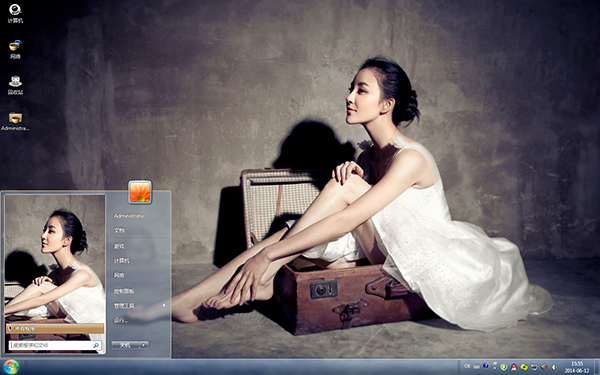This screenshot has height=375, width=600.
Task: Click the Show Desktop strip beside the clock
Action: [597, 367]
